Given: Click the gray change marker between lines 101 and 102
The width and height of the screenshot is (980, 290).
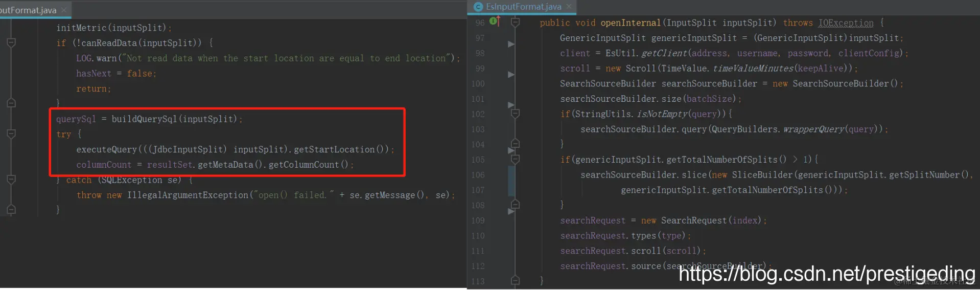Looking at the screenshot, I should 511,105.
